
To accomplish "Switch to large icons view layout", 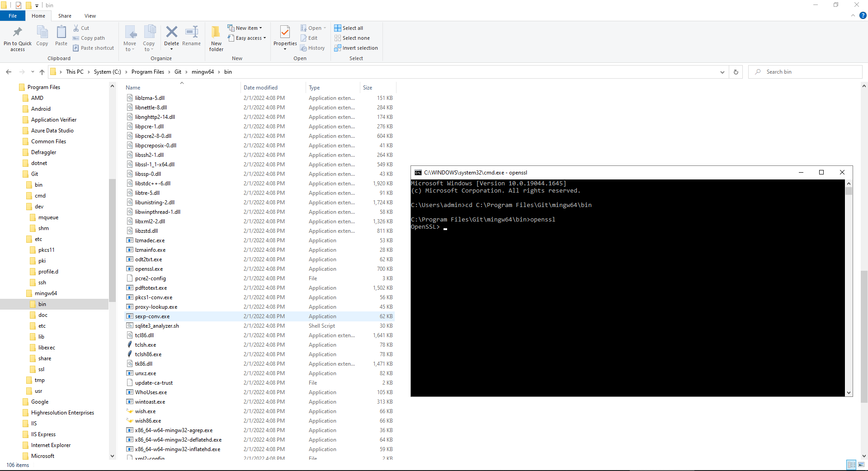I will click(x=861, y=465).
